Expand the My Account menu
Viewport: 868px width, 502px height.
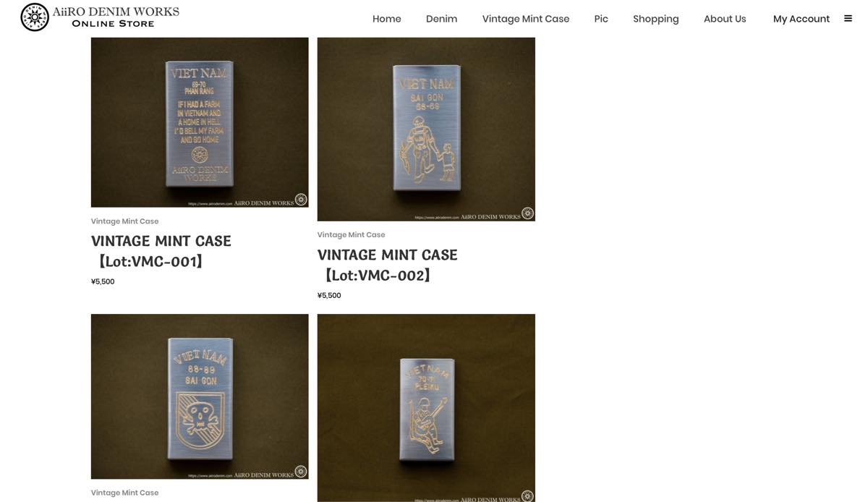point(801,19)
